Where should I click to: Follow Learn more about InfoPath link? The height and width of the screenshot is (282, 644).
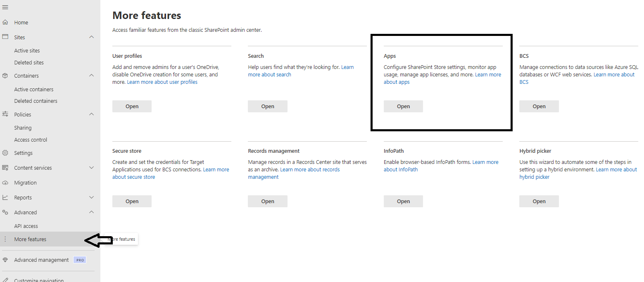coord(401,169)
